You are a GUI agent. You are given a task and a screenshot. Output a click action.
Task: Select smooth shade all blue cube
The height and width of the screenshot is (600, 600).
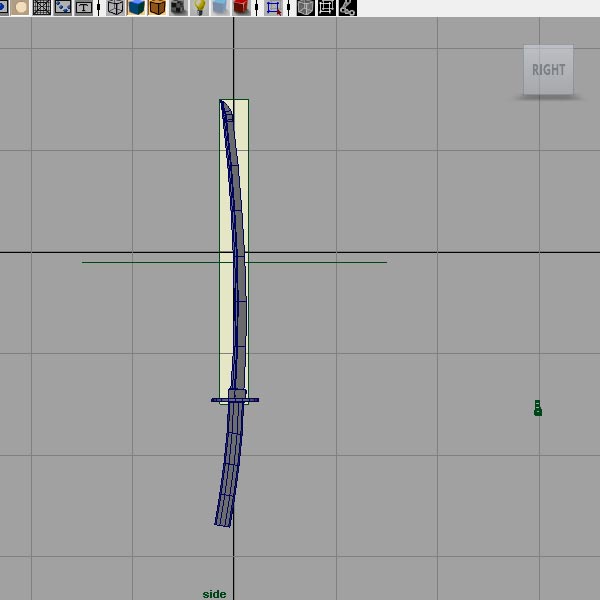136,7
